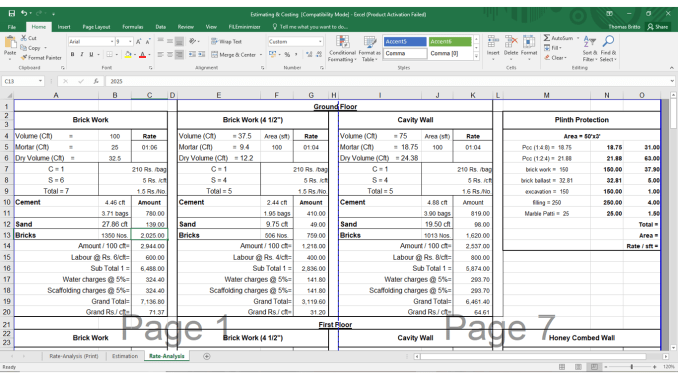Image resolution: width=678 pixels, height=381 pixels.
Task: Click Merge & Center button
Action: point(237,55)
